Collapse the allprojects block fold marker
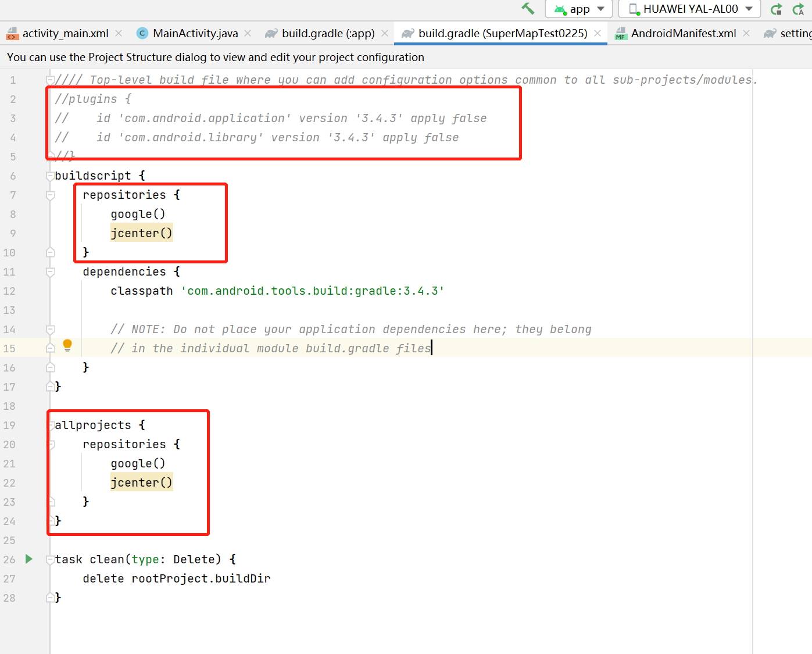 (51, 426)
